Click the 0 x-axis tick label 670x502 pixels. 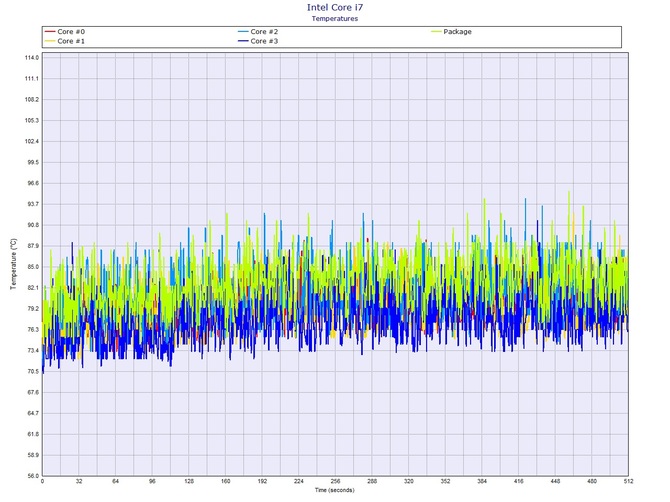[x=42, y=481]
